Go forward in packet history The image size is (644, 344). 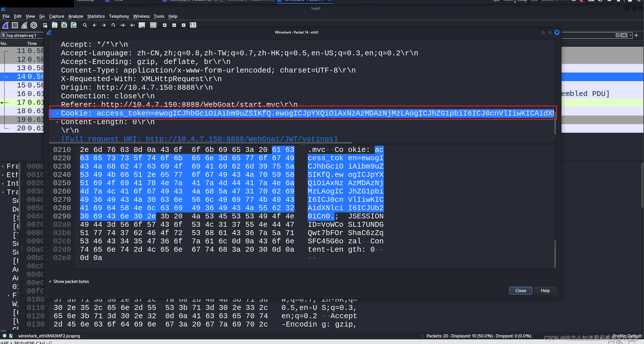[x=104, y=25]
